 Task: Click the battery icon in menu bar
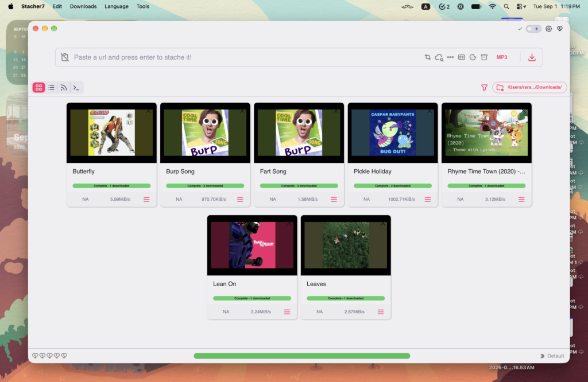(476, 6)
